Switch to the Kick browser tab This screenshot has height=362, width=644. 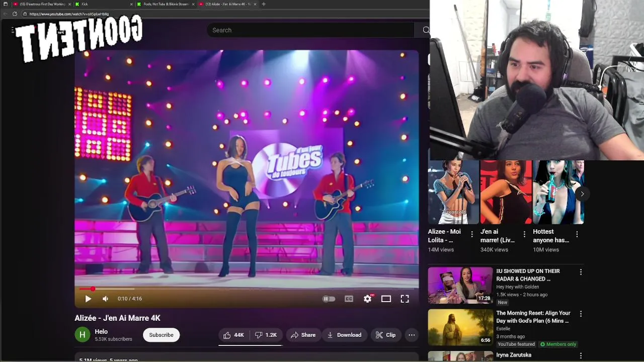point(103,4)
